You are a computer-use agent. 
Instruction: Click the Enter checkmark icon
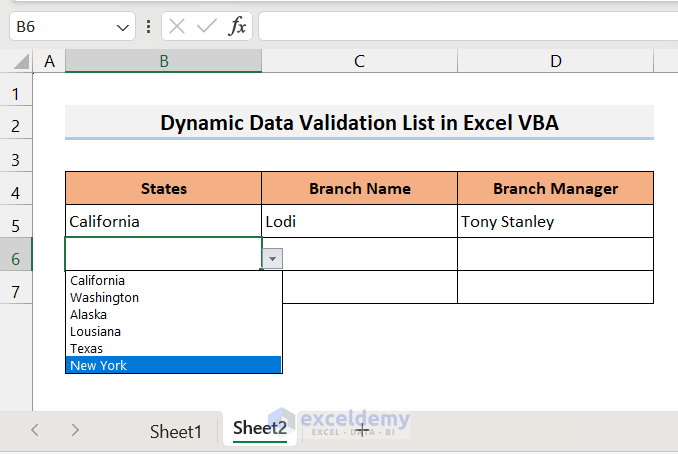[206, 27]
